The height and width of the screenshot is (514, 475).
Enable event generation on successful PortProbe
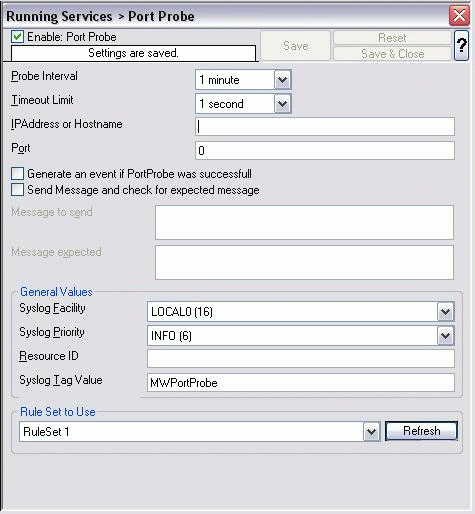tap(17, 174)
